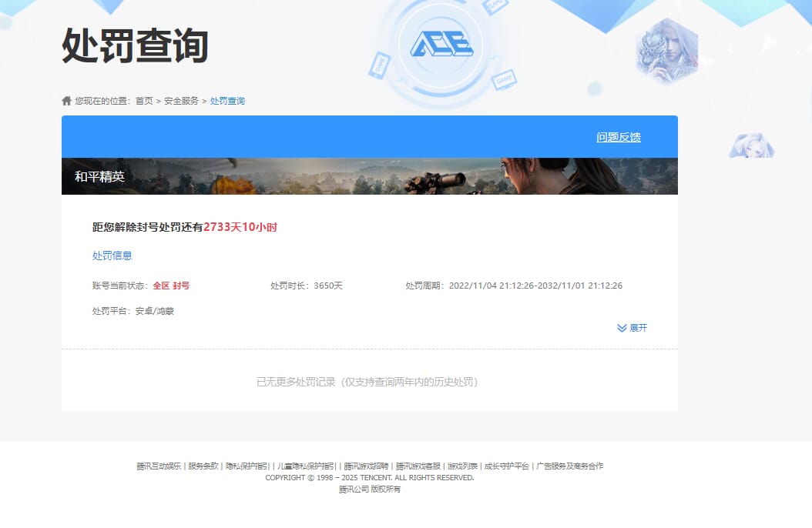Select 处罚信息 heading
Screen dimensions: 812x528
point(112,256)
